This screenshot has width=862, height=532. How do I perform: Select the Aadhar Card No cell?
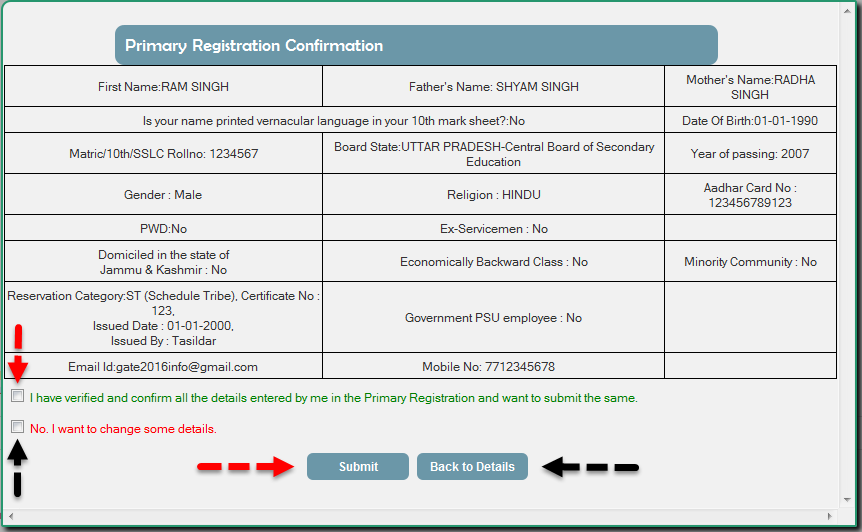click(x=750, y=195)
